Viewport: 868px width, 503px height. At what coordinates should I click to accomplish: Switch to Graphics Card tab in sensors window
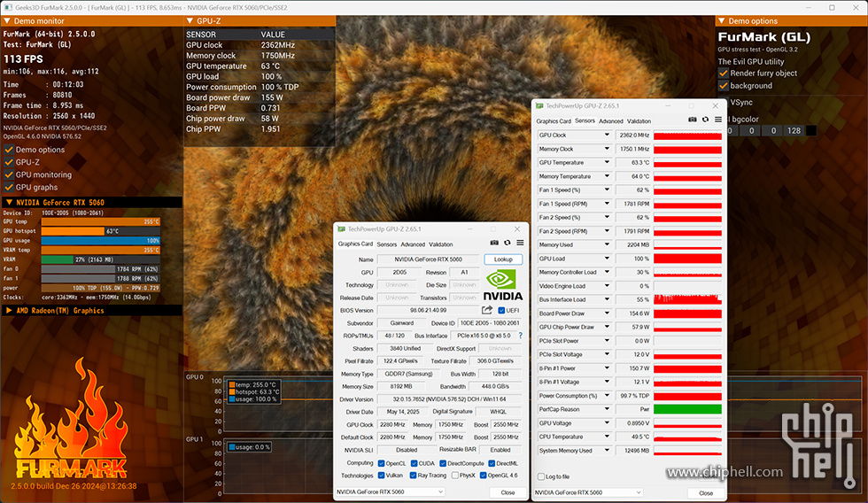(553, 121)
